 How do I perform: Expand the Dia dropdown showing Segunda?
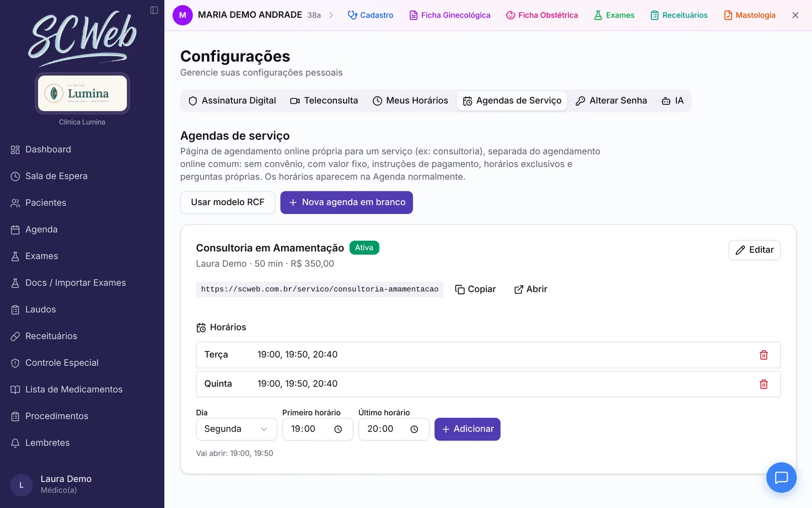(236, 429)
